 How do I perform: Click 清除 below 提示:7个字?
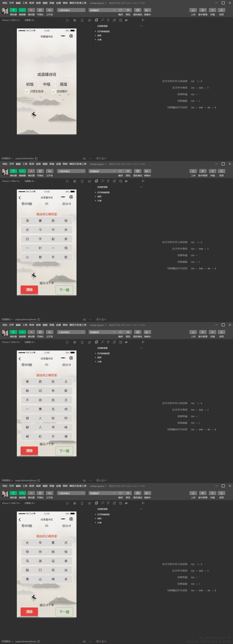29,451
